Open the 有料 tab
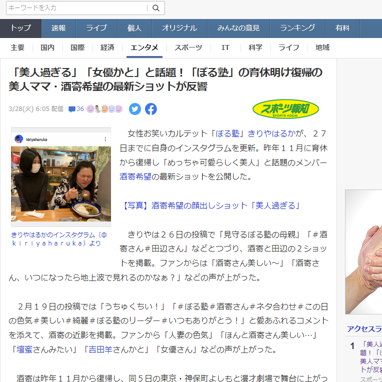 click(343, 28)
